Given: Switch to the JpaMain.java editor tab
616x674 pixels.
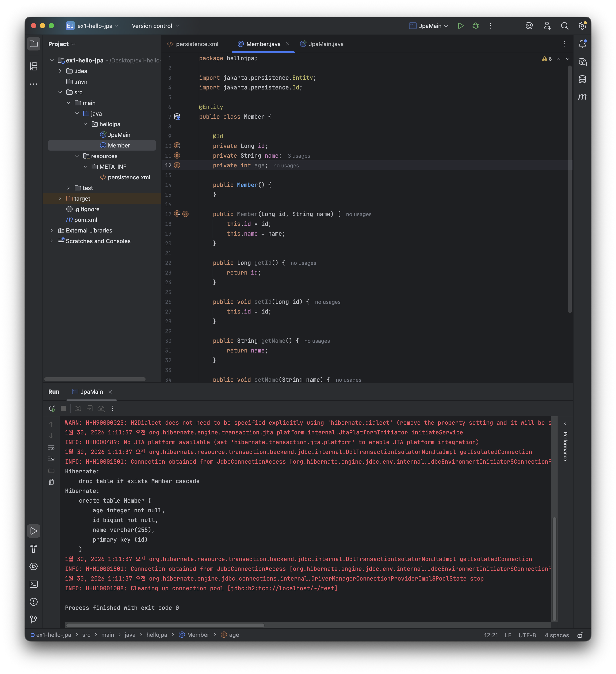Looking at the screenshot, I should [322, 44].
